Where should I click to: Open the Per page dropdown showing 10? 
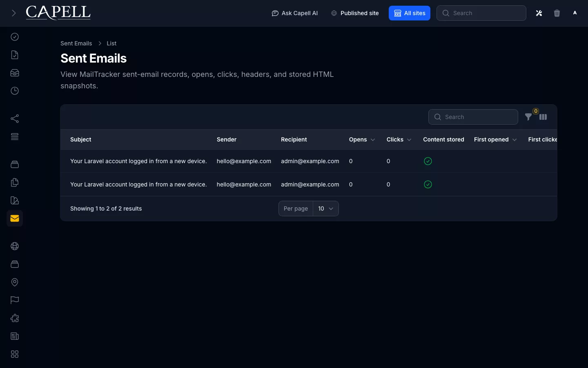pos(325,209)
